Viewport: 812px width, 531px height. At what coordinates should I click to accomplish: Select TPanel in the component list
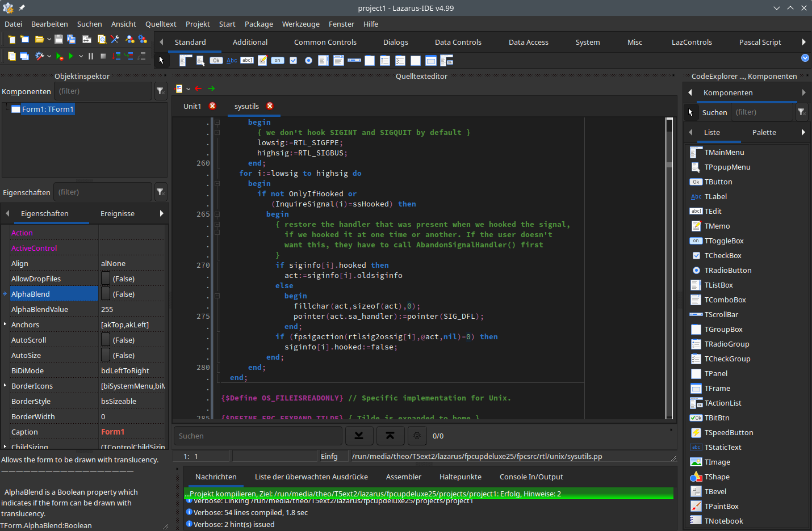click(715, 373)
